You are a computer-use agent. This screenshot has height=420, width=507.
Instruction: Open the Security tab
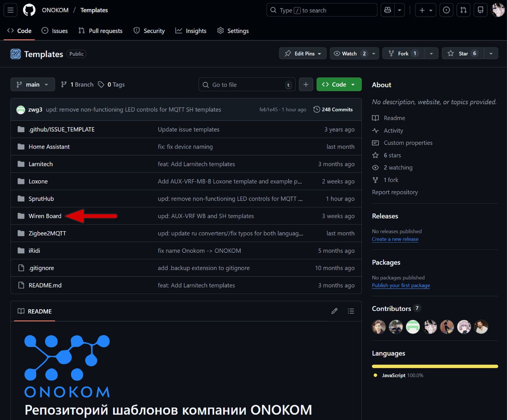point(149,30)
